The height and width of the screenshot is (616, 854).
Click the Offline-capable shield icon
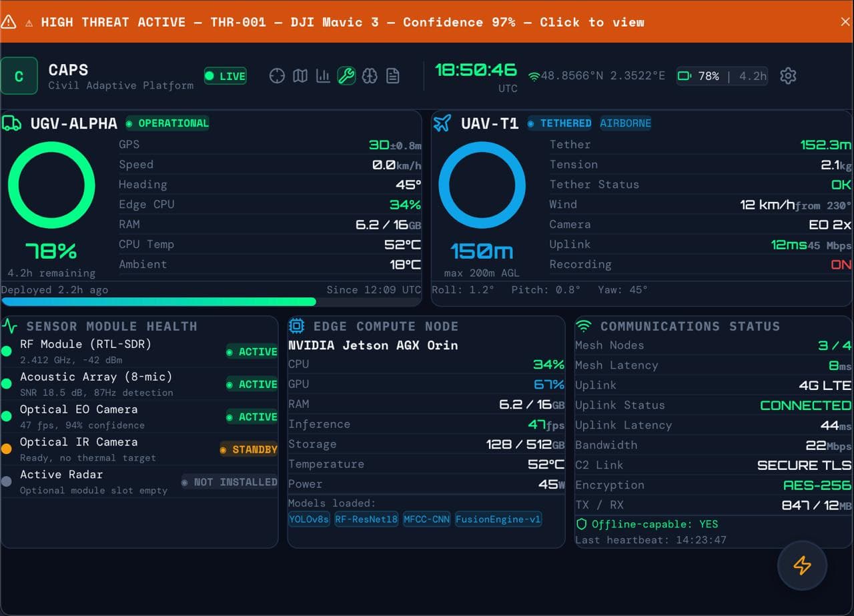click(581, 524)
